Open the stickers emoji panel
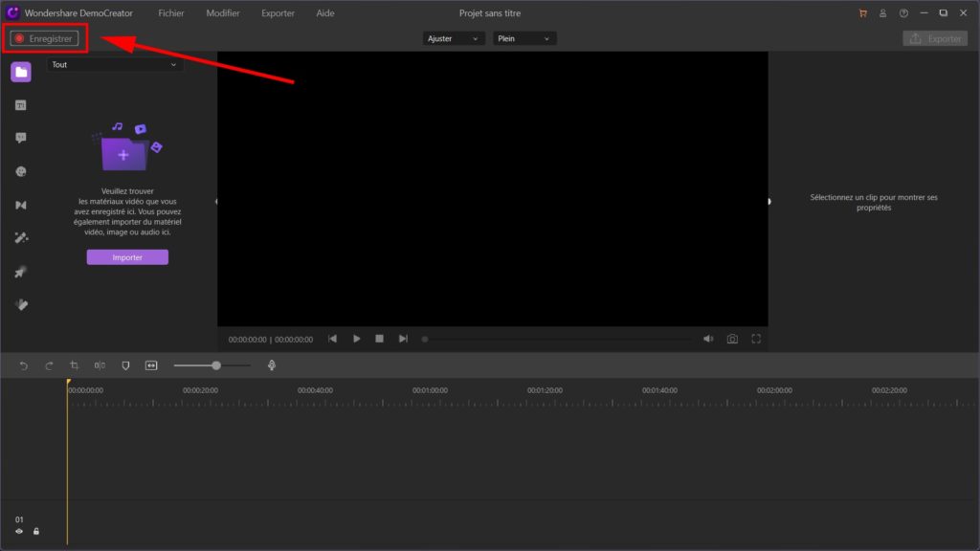 tap(21, 171)
